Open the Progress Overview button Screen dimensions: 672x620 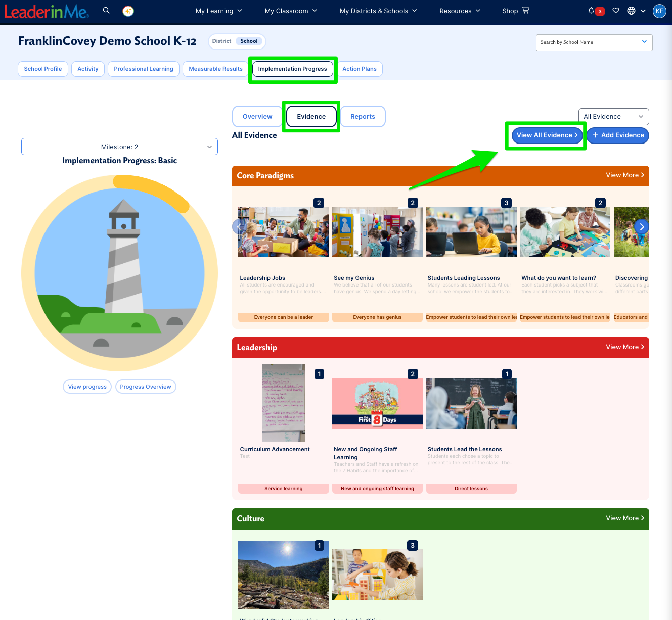[146, 387]
